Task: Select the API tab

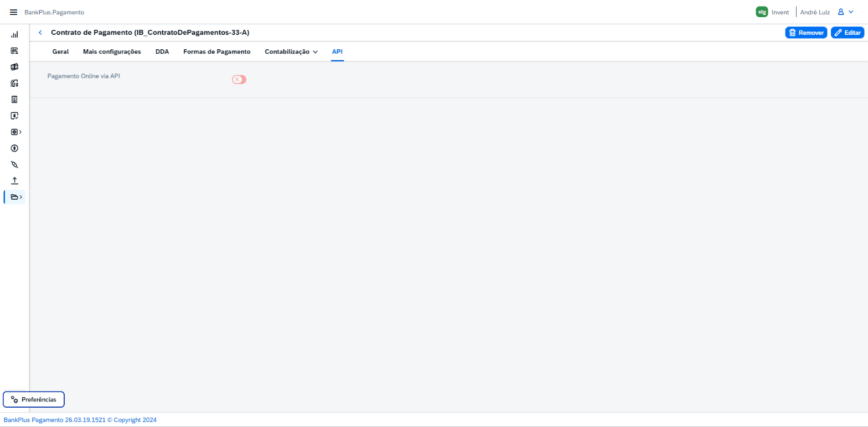Action: pos(338,51)
